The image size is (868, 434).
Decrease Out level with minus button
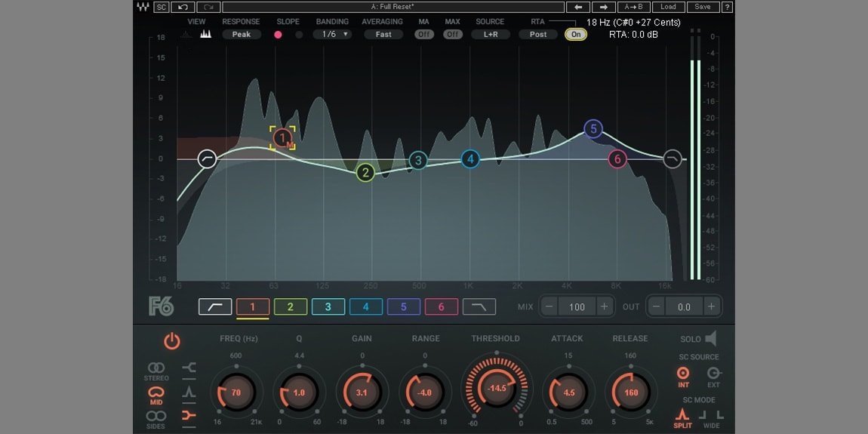[x=657, y=306]
